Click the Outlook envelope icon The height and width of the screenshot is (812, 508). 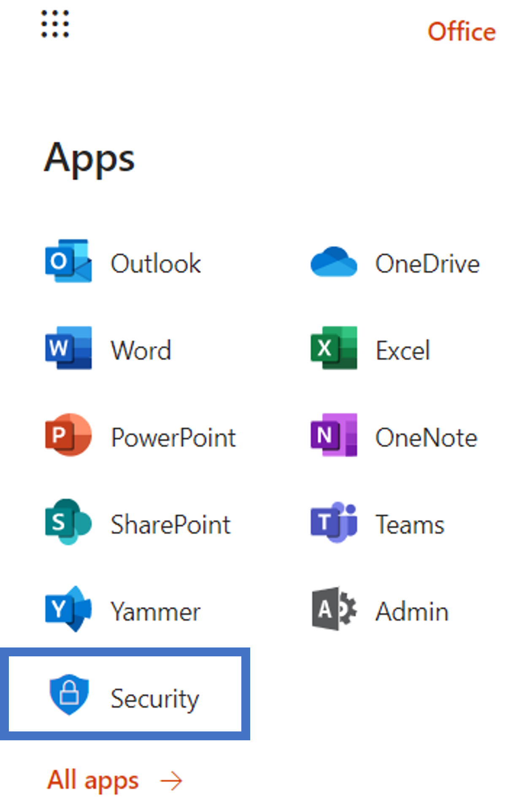point(68,261)
